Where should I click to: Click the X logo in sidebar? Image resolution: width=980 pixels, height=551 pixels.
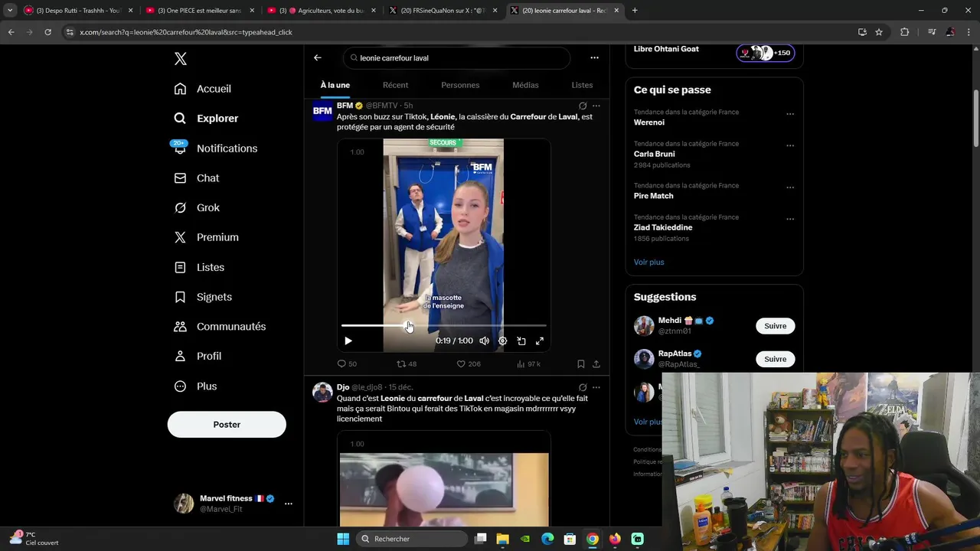180,59
